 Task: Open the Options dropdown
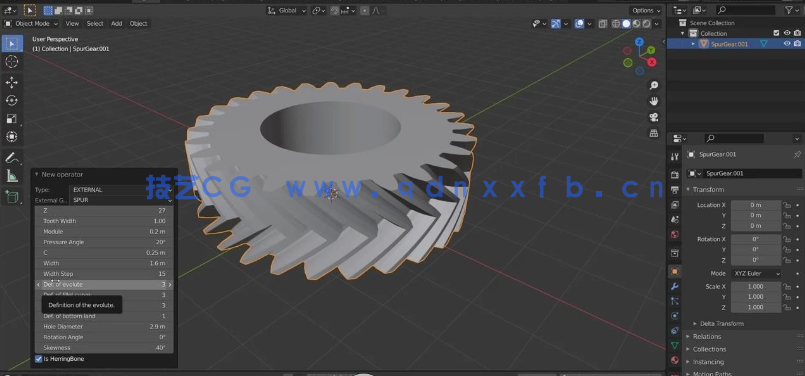pos(645,10)
